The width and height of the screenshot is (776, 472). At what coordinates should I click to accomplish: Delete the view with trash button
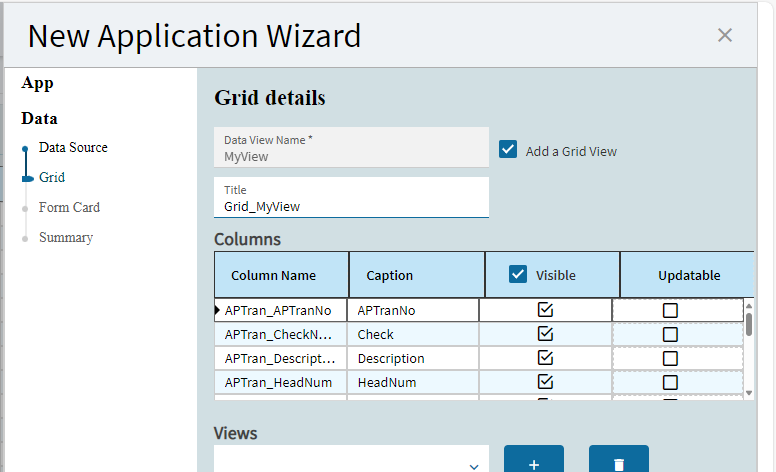619,459
